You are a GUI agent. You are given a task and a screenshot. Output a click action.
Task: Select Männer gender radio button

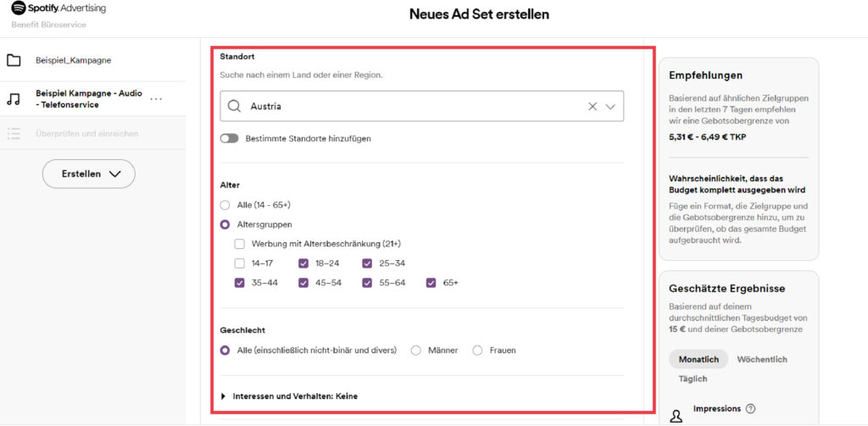415,351
